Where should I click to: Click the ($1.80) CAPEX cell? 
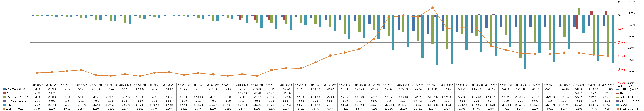click(37, 89)
